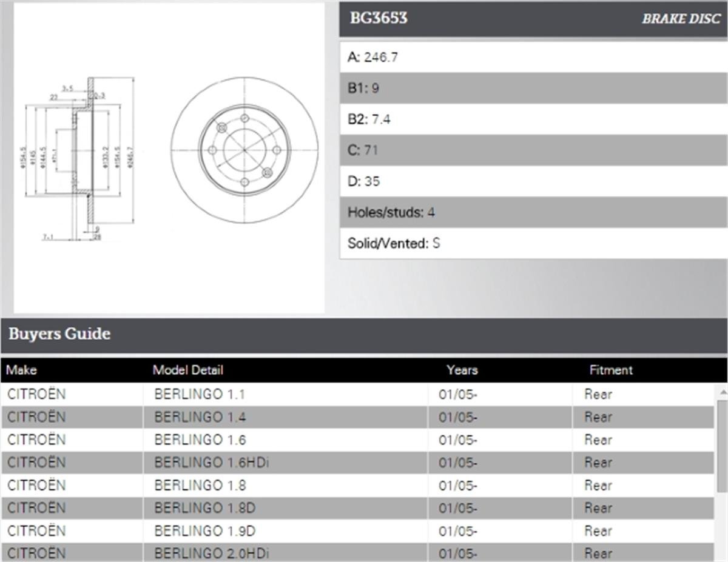This screenshot has height=562, width=728.
Task: Open the brake disc cross-section drawing
Action: (x=78, y=159)
